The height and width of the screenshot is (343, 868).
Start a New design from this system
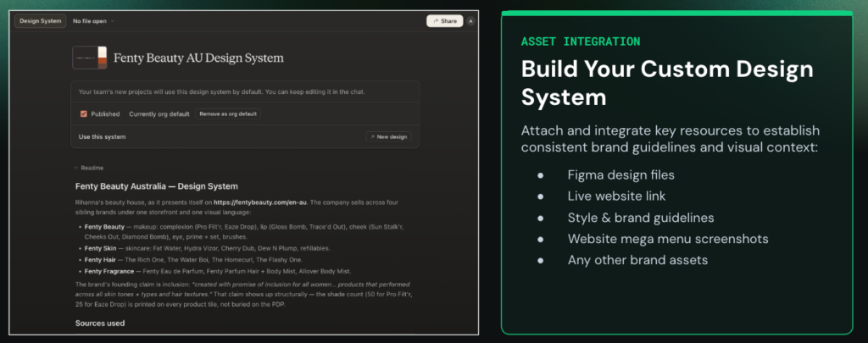pos(388,136)
